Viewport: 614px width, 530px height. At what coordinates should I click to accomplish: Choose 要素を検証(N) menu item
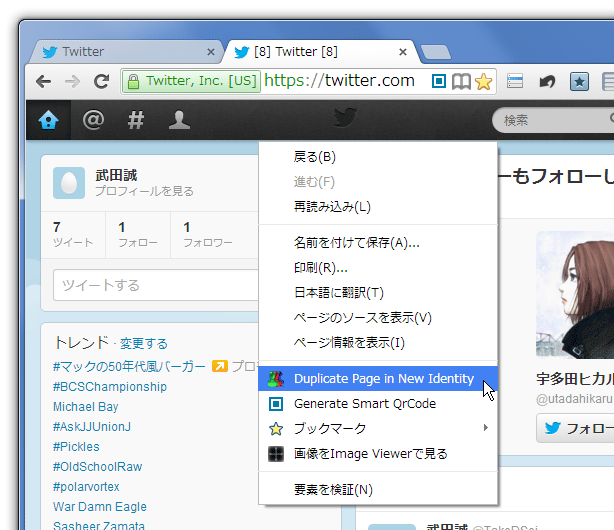[378, 490]
